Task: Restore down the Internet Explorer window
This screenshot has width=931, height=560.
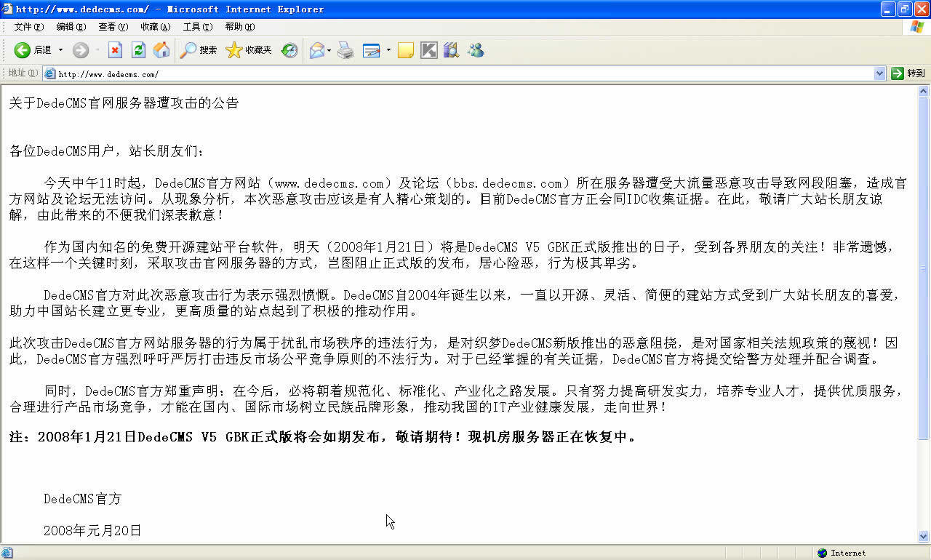Action: pos(904,9)
